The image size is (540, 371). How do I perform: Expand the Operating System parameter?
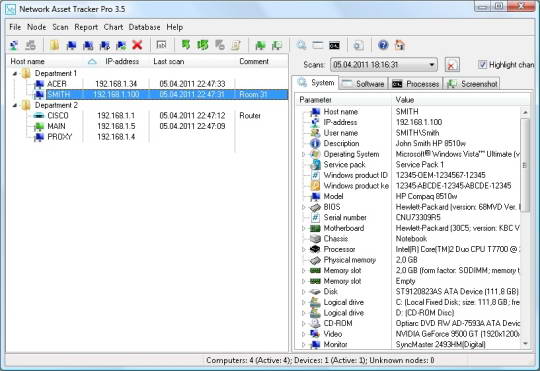[303, 154]
